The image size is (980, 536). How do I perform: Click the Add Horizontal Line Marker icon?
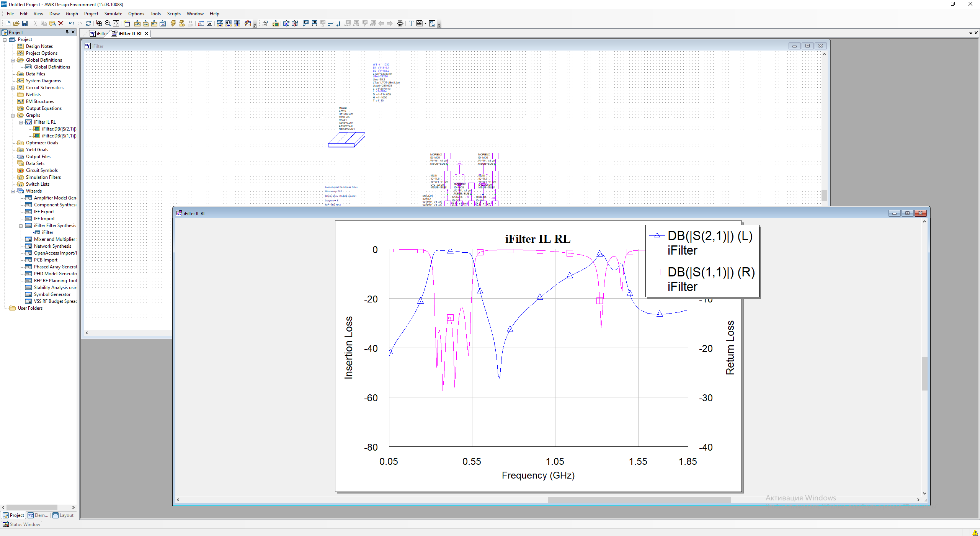coord(330,23)
